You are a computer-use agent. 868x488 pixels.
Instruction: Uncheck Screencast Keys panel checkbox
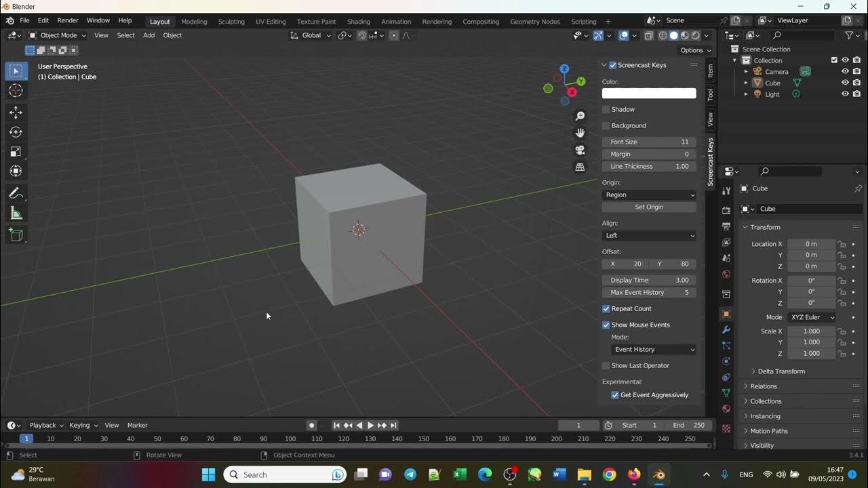(x=613, y=65)
